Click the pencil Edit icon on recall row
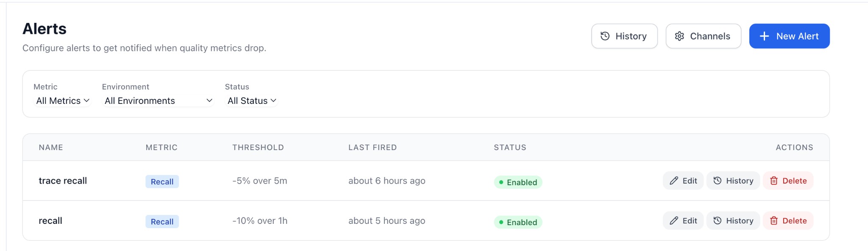The height and width of the screenshot is (251, 868). [673, 220]
